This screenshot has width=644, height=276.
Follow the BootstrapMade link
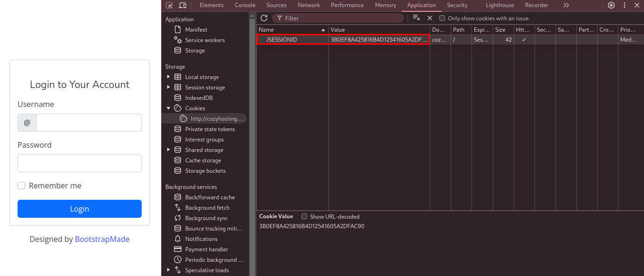point(102,239)
